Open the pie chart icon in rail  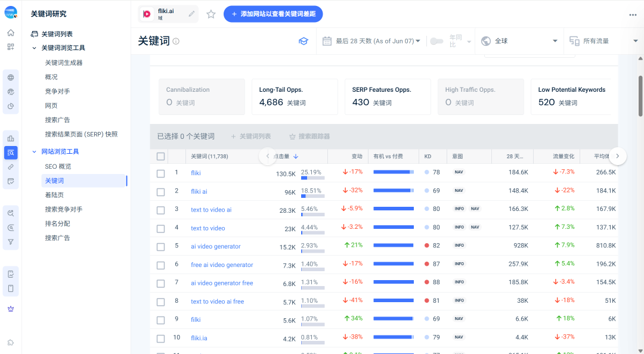point(11,106)
